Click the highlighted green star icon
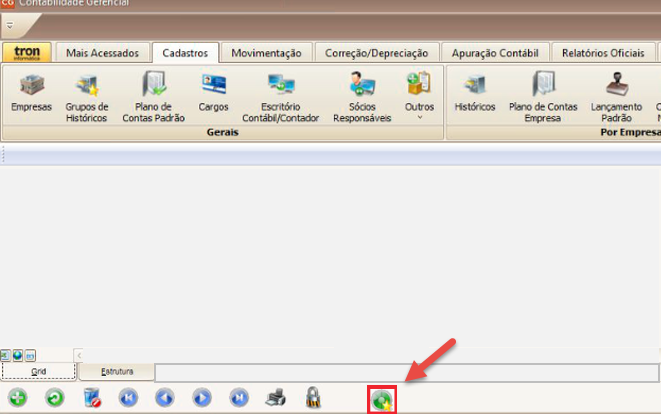The image size is (661, 414). pyautogui.click(x=382, y=399)
